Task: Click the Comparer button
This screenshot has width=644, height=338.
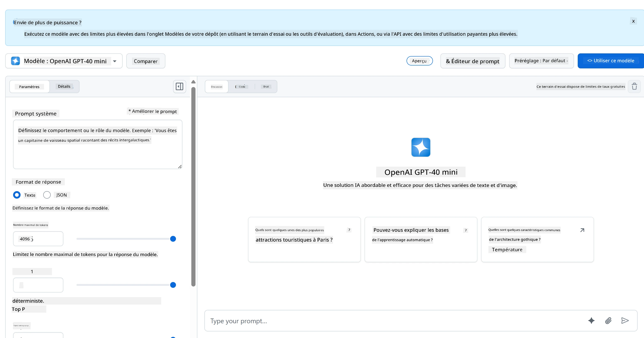Action: 146,61
